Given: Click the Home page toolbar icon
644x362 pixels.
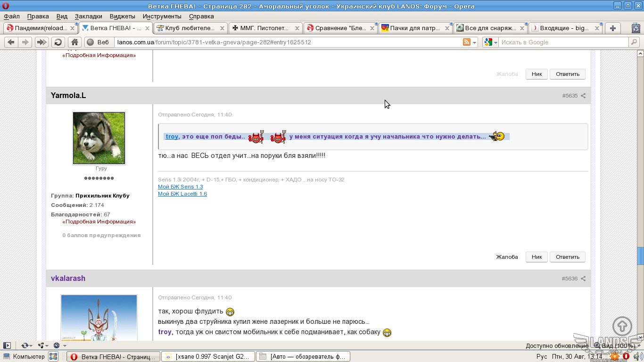Looking at the screenshot, I should pyautogui.click(x=74, y=42).
